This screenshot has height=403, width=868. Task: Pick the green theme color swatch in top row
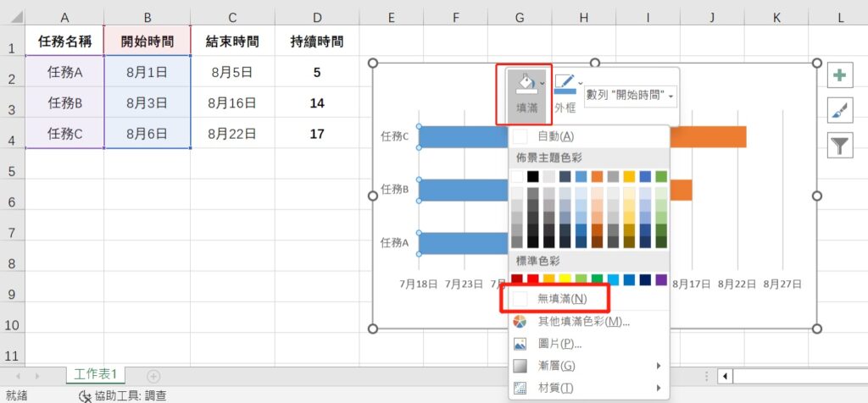(661, 176)
